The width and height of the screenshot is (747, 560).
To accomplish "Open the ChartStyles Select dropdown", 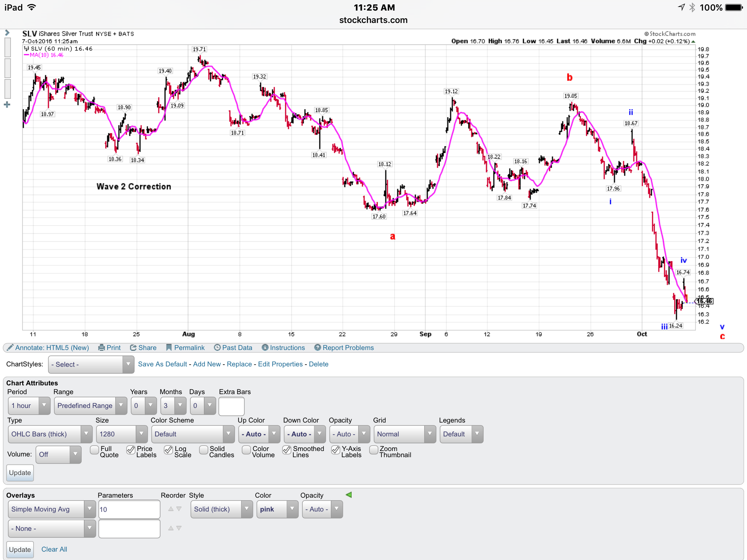I will pyautogui.click(x=91, y=364).
